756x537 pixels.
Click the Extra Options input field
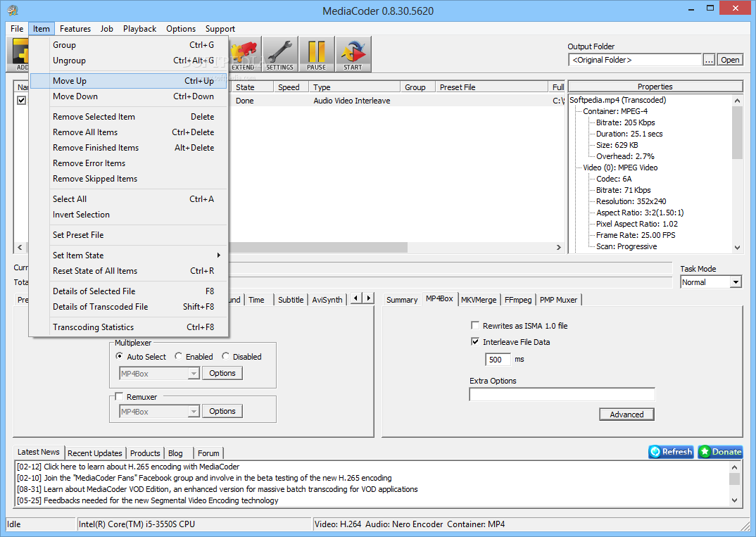coord(562,394)
